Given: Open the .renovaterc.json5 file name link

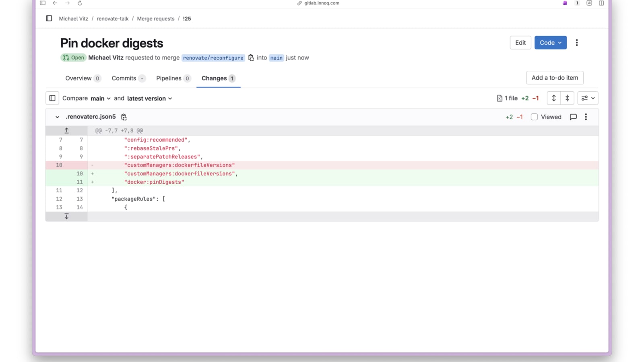Looking at the screenshot, I should click(x=91, y=117).
